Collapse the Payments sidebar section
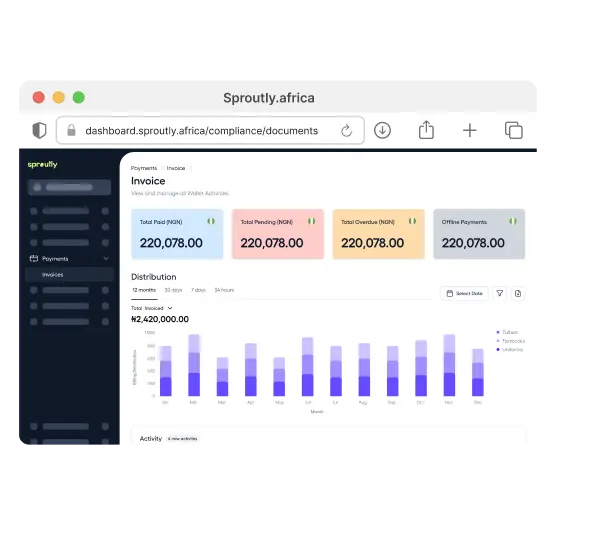Screen dimensions: 612x560 click(106, 258)
